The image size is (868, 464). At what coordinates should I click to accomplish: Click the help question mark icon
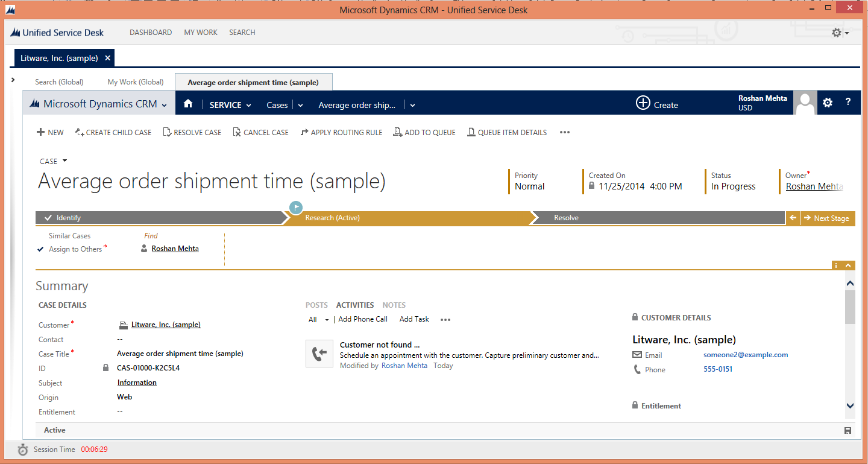click(x=848, y=103)
